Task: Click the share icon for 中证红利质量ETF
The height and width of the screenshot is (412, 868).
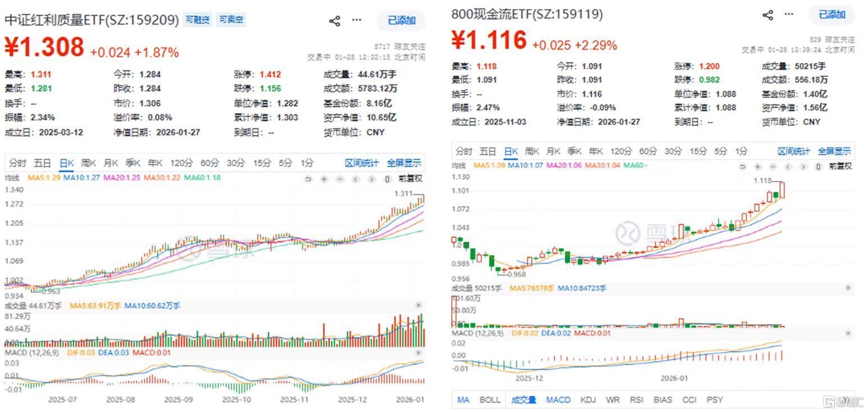Action: click(x=334, y=21)
